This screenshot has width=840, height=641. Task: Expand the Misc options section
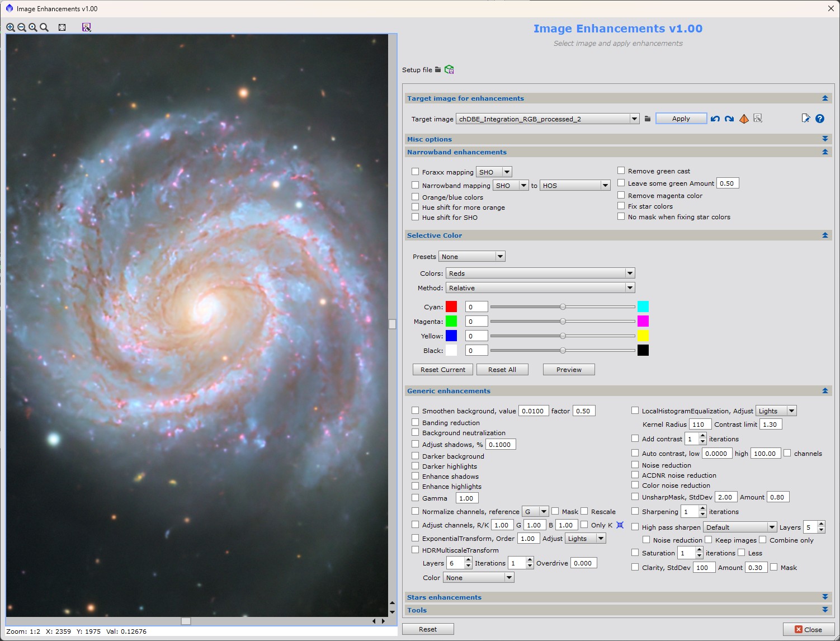point(825,139)
